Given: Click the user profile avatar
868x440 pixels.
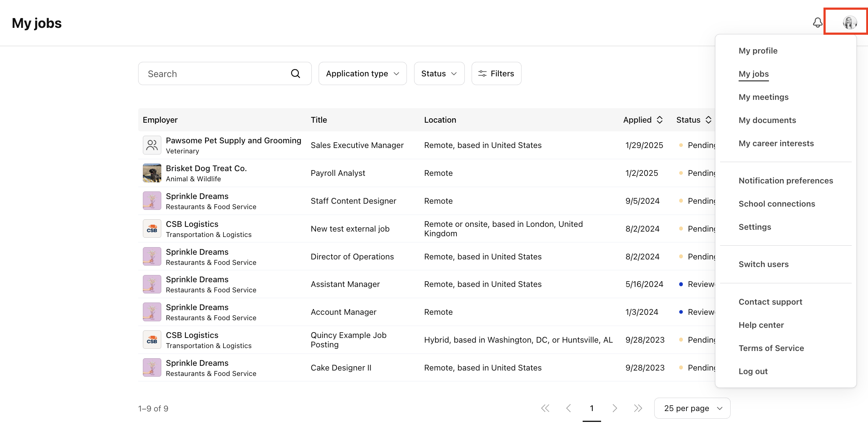Looking at the screenshot, I should [850, 22].
